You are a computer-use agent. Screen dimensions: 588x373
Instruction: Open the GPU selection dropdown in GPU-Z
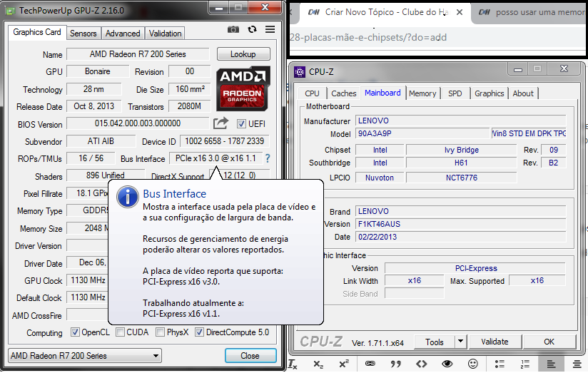(x=85, y=355)
